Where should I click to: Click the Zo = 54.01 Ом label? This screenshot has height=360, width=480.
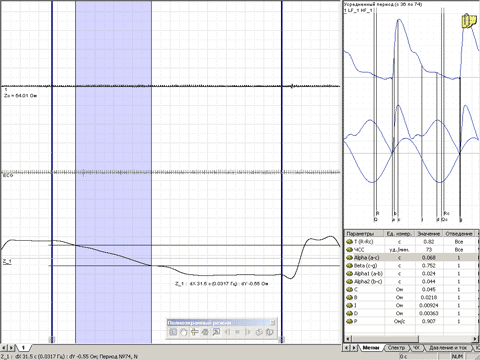[21, 96]
